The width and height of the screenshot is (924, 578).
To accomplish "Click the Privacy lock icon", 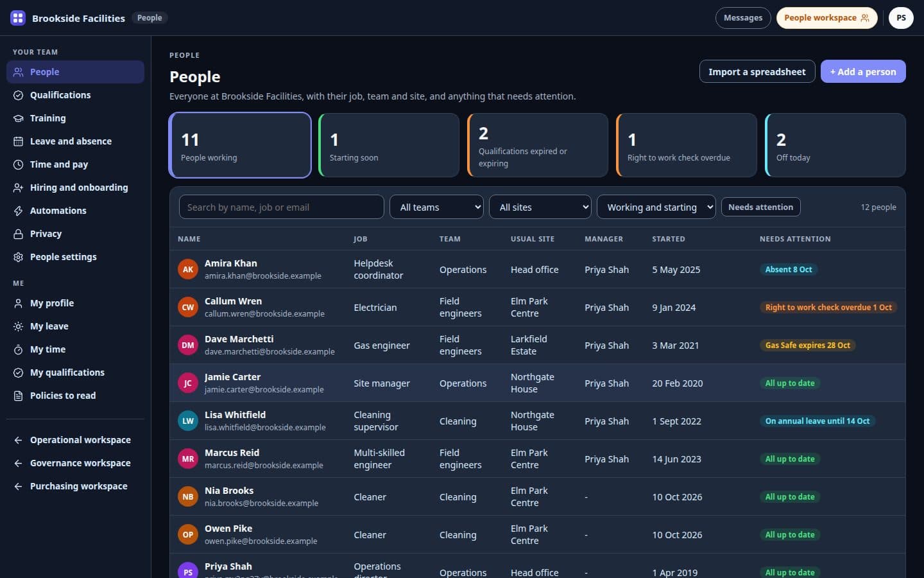I will click(19, 234).
